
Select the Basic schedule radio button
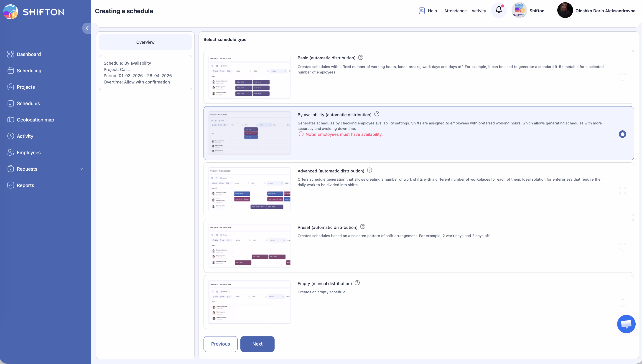622,77
